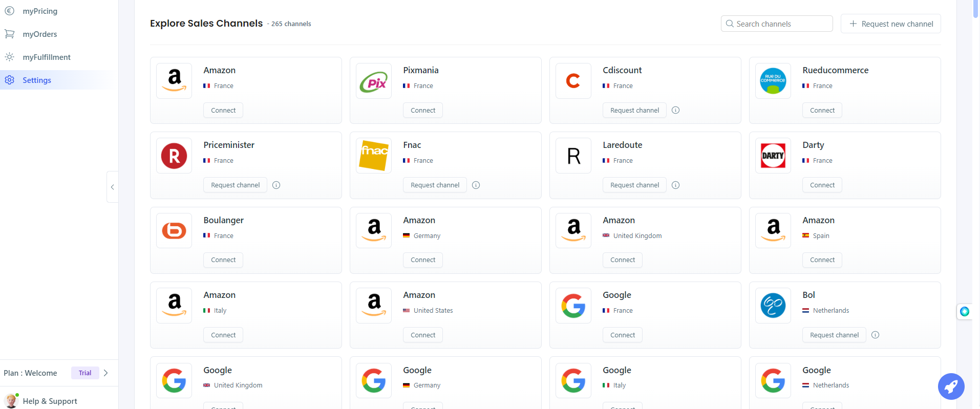Connect the Amazon Germany channel
Screen dimensions: 980x409
pos(423,260)
